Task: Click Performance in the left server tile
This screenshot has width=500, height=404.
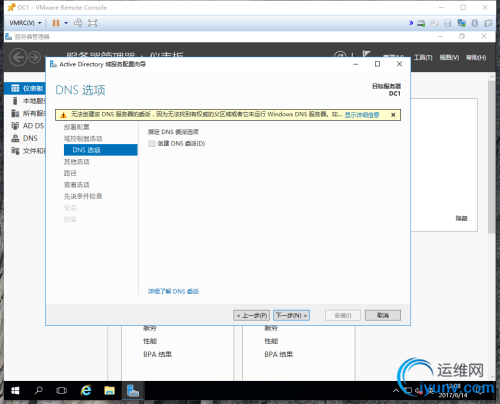Action: tap(150, 341)
